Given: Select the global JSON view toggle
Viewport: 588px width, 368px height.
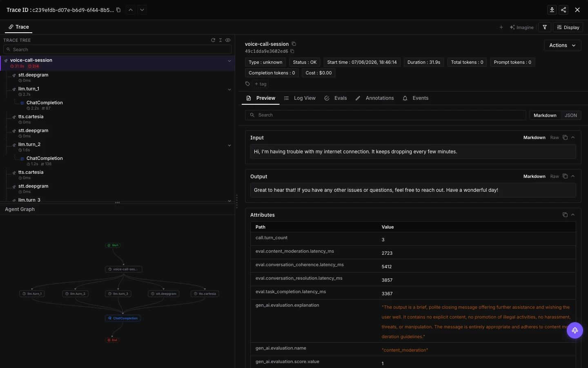Looking at the screenshot, I should 571,115.
